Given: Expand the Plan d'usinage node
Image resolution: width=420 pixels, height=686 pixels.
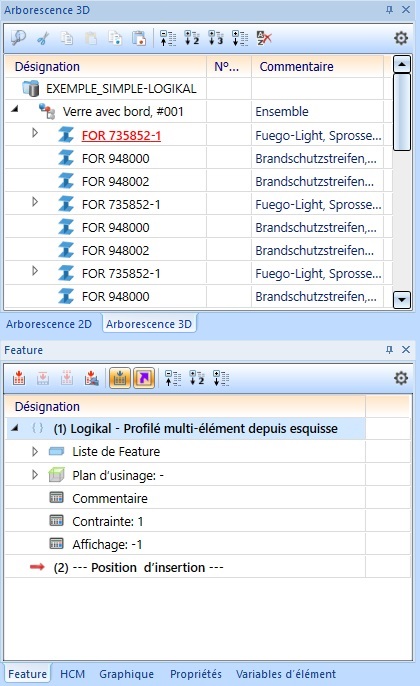Looking at the screenshot, I should point(35,474).
